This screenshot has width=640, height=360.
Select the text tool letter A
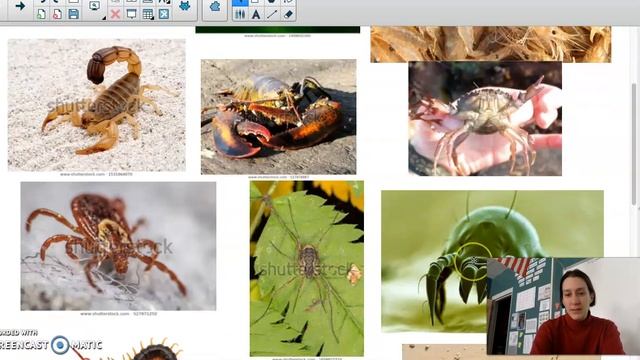(x=256, y=14)
